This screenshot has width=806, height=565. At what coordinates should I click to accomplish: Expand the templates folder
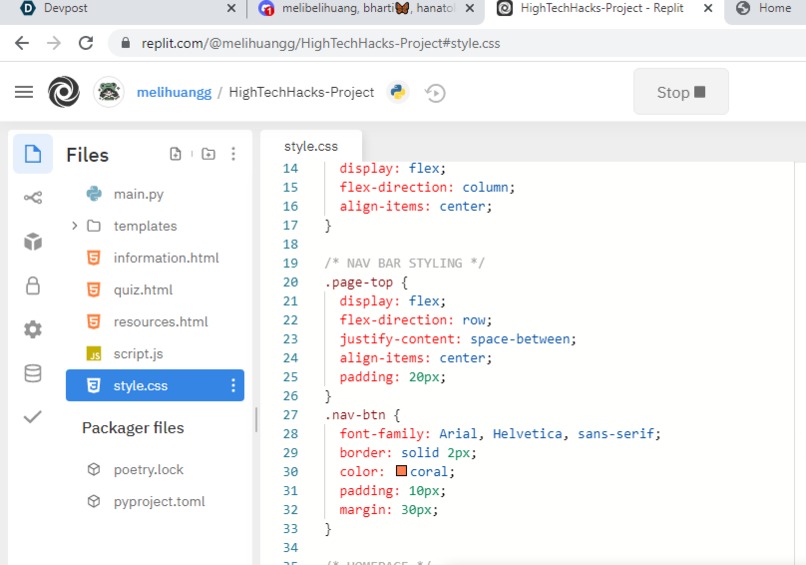click(x=75, y=226)
